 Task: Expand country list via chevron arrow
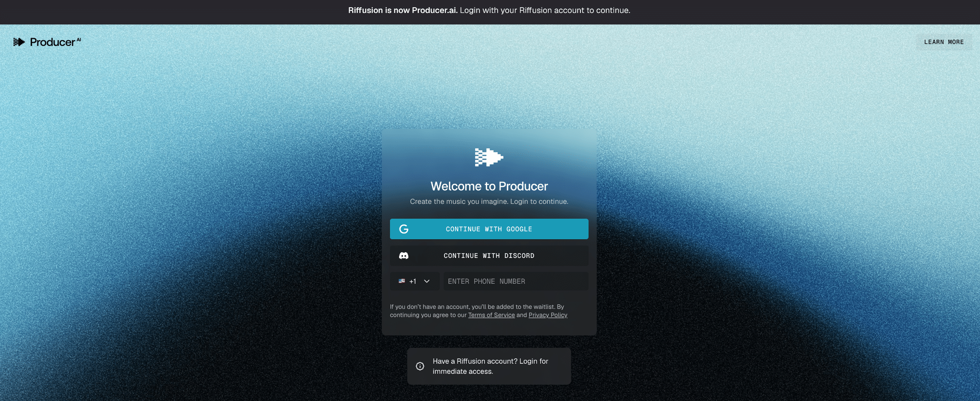[x=427, y=281]
